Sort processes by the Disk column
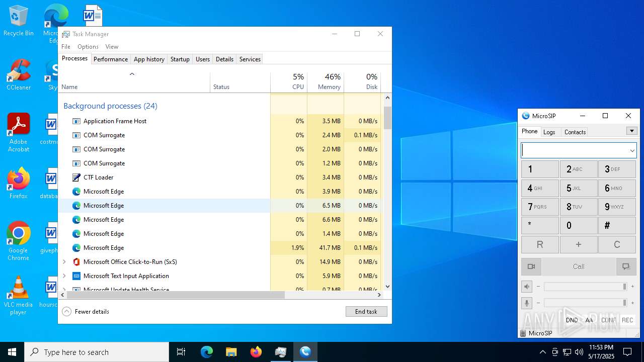This screenshot has height=362, width=644. pyautogui.click(x=362, y=82)
